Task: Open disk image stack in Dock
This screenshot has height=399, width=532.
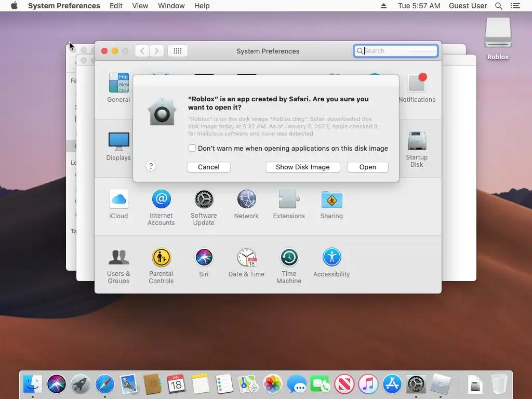Action: coord(475,384)
